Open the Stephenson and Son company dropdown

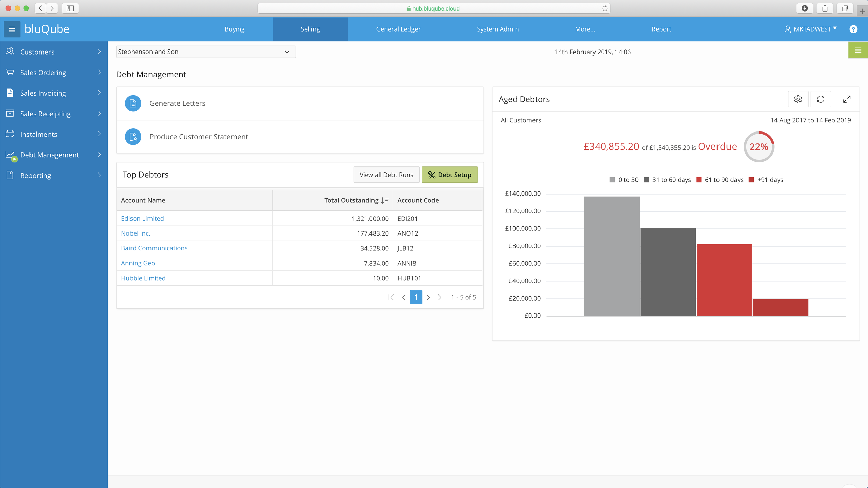tap(205, 52)
